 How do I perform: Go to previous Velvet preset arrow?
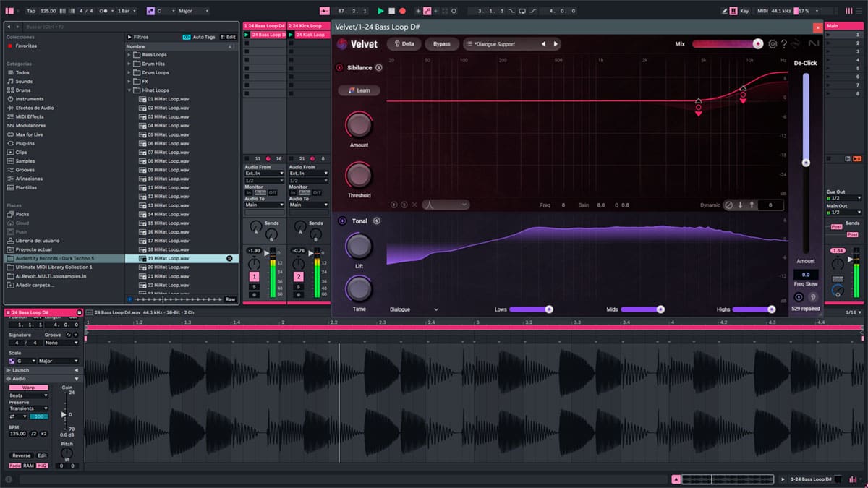pos(544,44)
